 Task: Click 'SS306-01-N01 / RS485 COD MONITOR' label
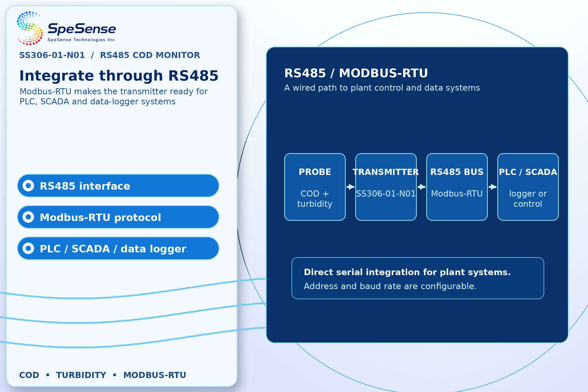110,55
